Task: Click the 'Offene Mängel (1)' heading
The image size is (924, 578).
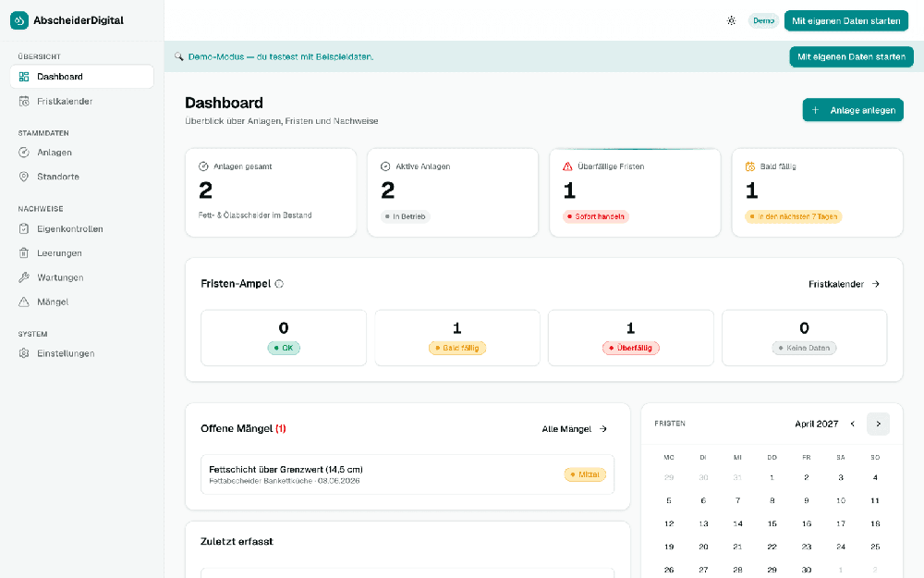Action: [x=243, y=429]
